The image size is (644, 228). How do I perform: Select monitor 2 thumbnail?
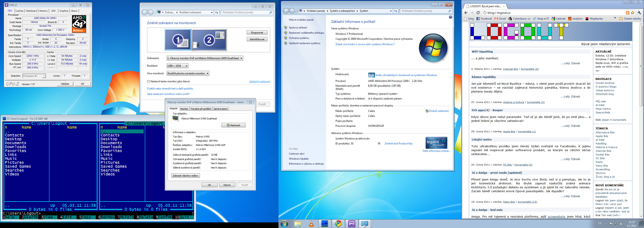pos(209,40)
